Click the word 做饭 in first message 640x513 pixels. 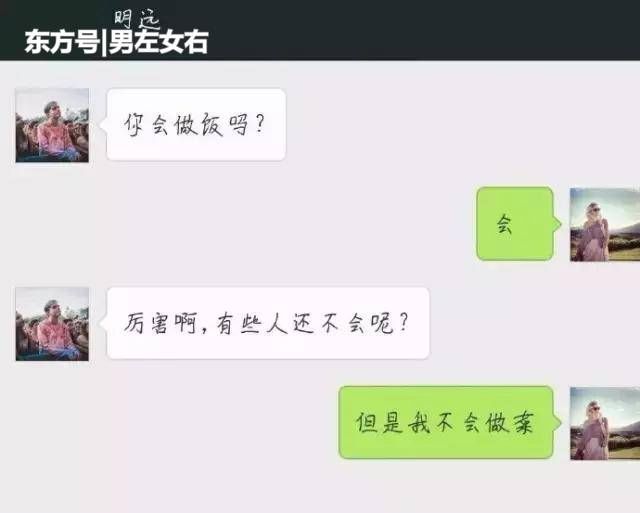(x=199, y=125)
